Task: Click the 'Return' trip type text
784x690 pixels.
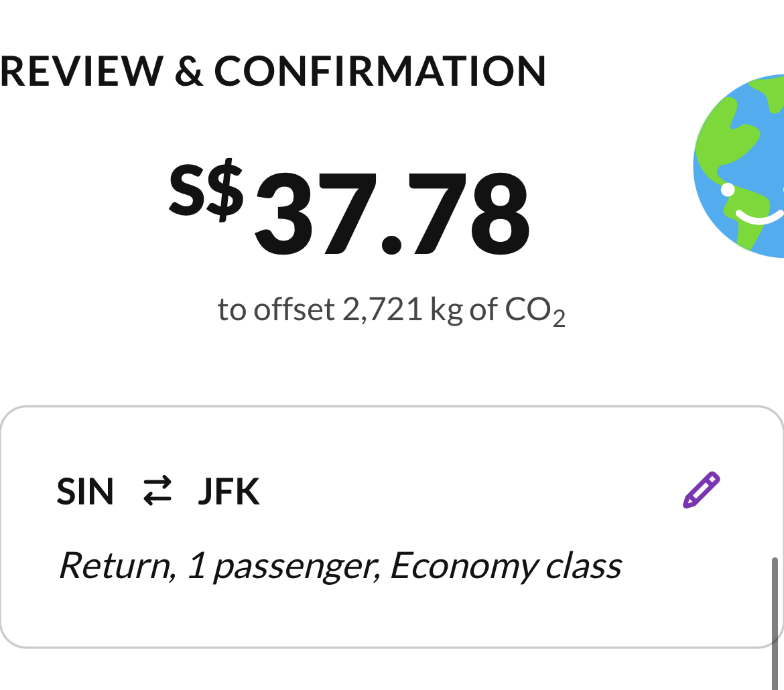Action: (115, 566)
